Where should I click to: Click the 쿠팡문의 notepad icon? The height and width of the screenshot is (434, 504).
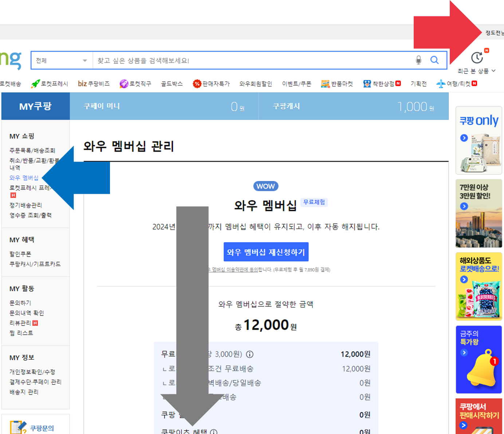[18, 427]
